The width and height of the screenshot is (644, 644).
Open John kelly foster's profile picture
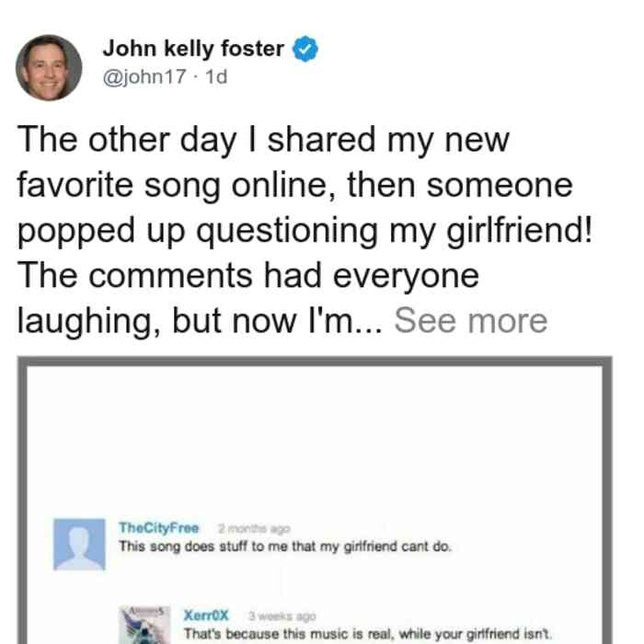coord(49,68)
